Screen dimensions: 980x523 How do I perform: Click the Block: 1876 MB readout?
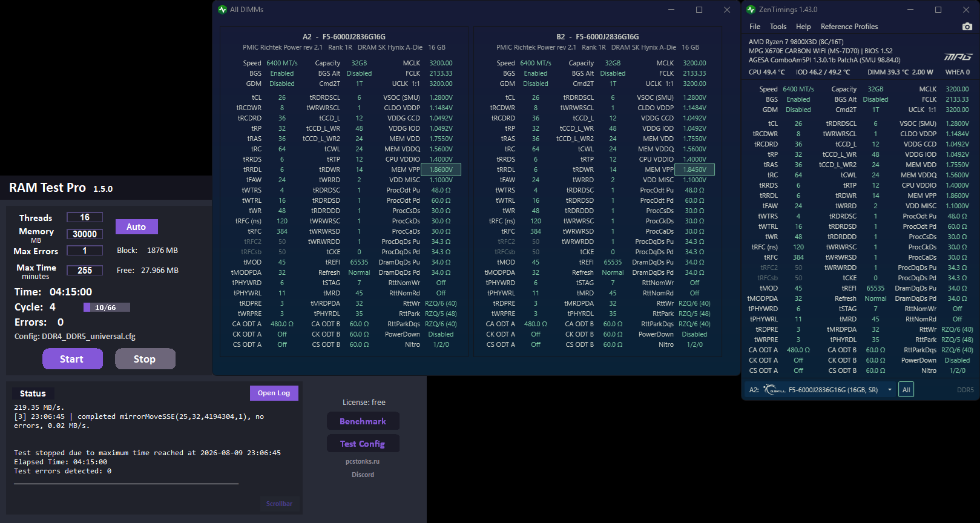click(147, 251)
